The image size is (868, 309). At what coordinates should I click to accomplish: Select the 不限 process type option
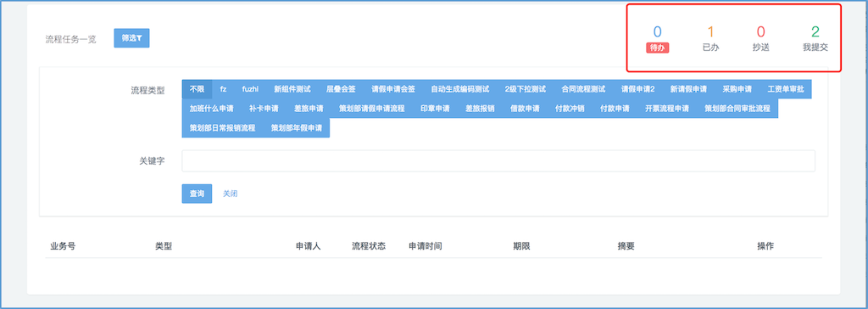[x=197, y=89]
